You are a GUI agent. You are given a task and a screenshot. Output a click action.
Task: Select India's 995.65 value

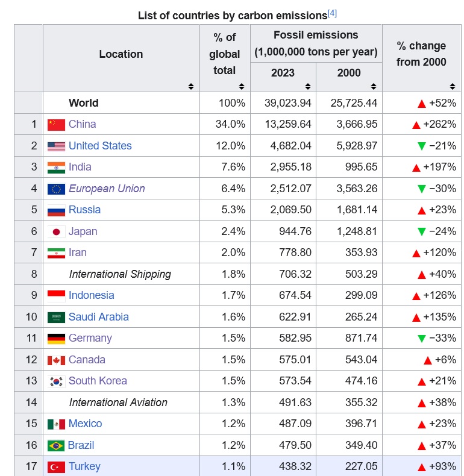(362, 167)
